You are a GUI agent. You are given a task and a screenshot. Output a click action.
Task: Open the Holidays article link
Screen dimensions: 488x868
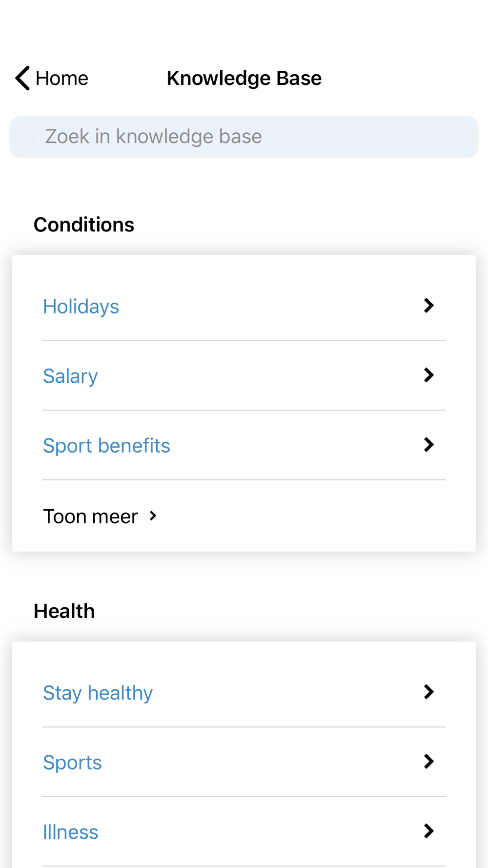coord(81,307)
